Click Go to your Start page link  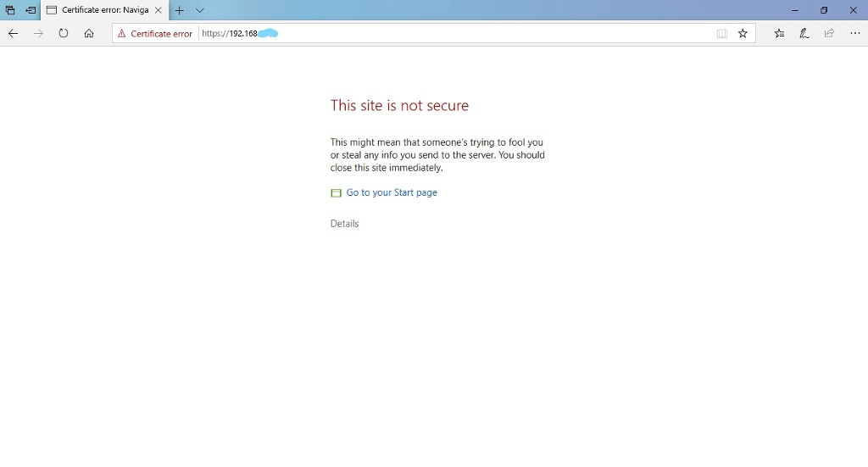[x=392, y=192]
